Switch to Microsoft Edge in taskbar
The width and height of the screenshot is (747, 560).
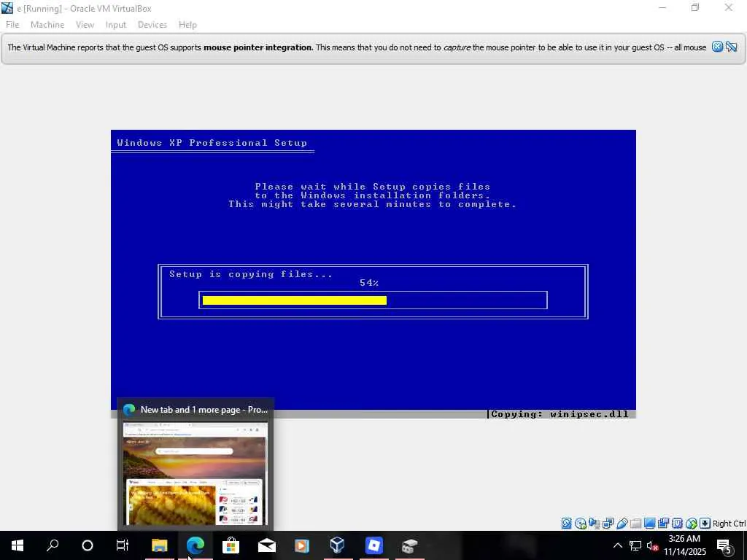196,545
